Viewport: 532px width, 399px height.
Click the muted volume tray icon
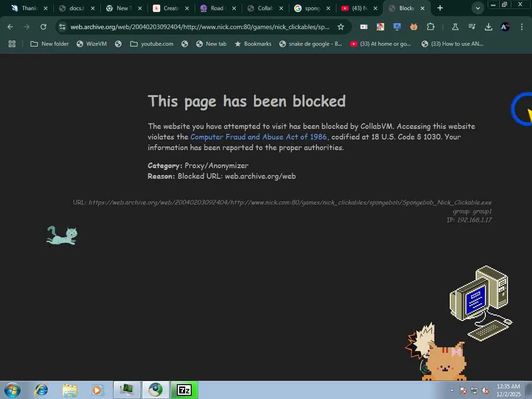tap(485, 391)
